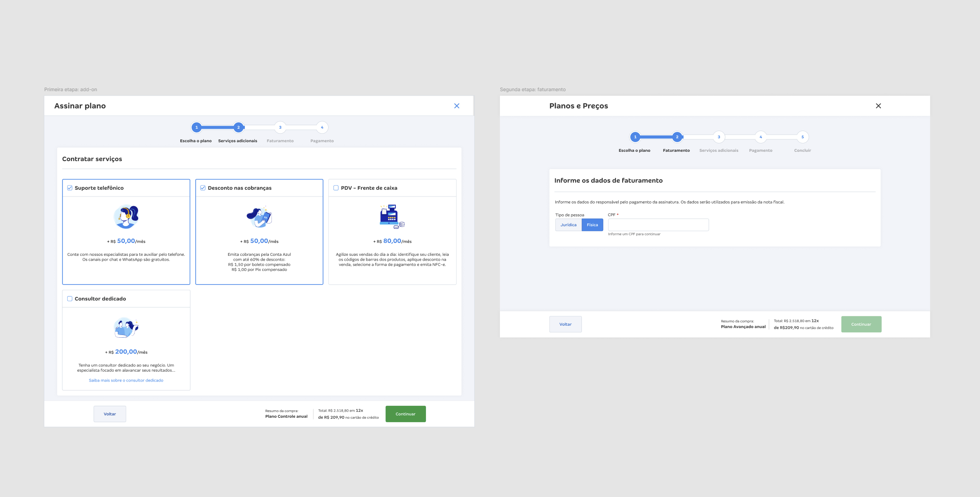Focus the CPF input field
980x497 pixels.
(x=658, y=225)
